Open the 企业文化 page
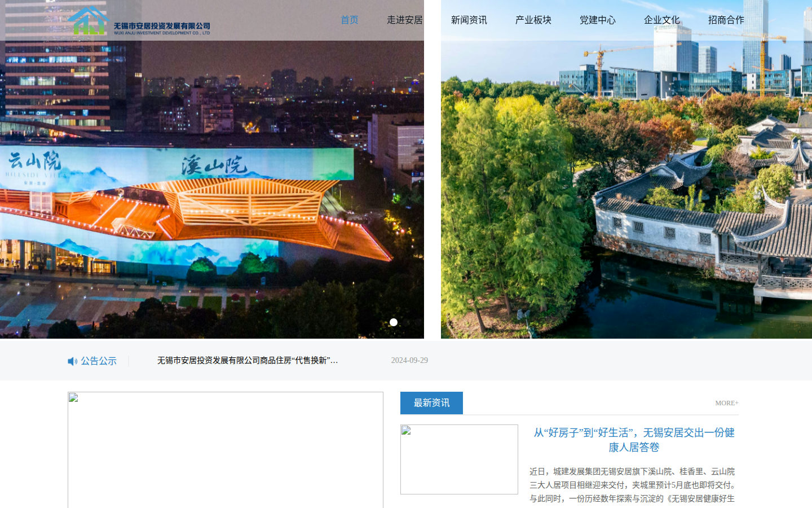Screen dimensions: 812x508 (662, 20)
